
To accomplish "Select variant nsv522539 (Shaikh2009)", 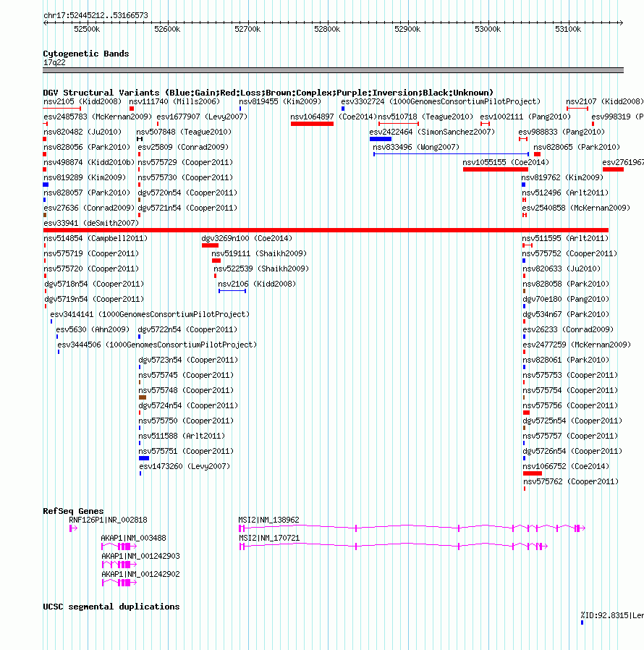I will tap(261, 269).
